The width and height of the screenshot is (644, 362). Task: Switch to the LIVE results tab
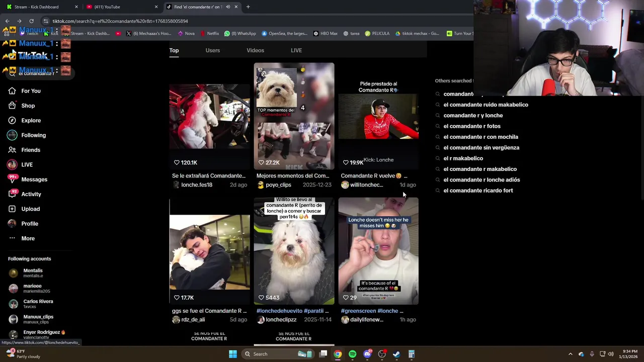296,50
